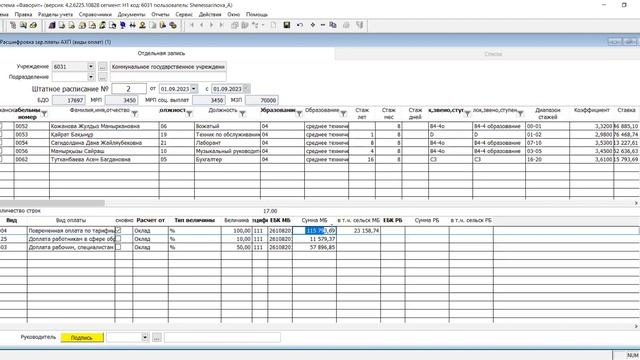Open the Правка menu

point(23,14)
